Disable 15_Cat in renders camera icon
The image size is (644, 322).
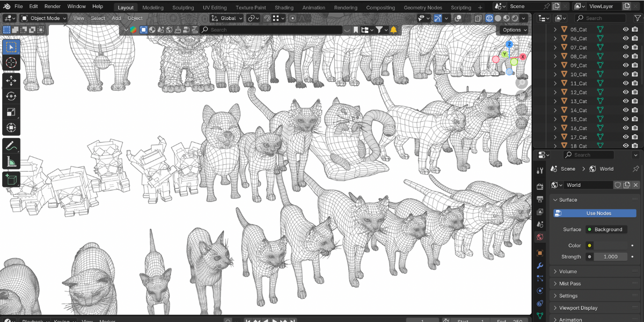click(635, 119)
